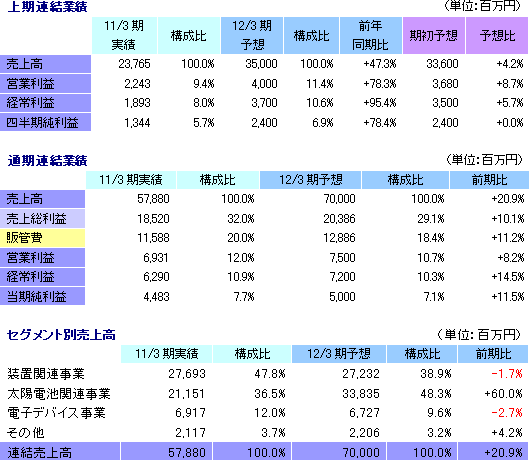The width and height of the screenshot is (529, 460).
Task: Click the 上期連結業績 section heading
Action: point(48,6)
